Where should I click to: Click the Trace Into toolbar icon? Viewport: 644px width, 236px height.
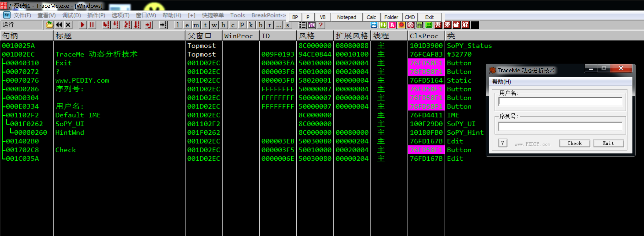coord(127,25)
